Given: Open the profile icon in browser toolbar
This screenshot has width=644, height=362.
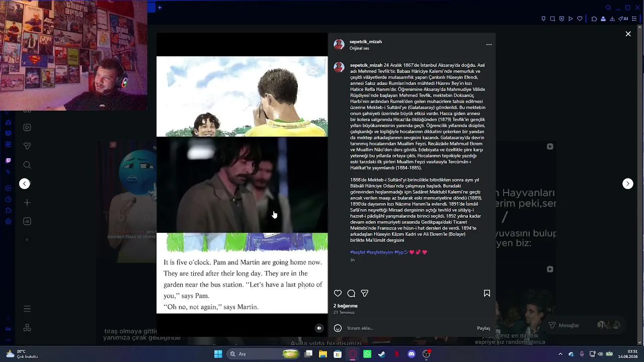Looking at the screenshot, I should (x=603, y=19).
